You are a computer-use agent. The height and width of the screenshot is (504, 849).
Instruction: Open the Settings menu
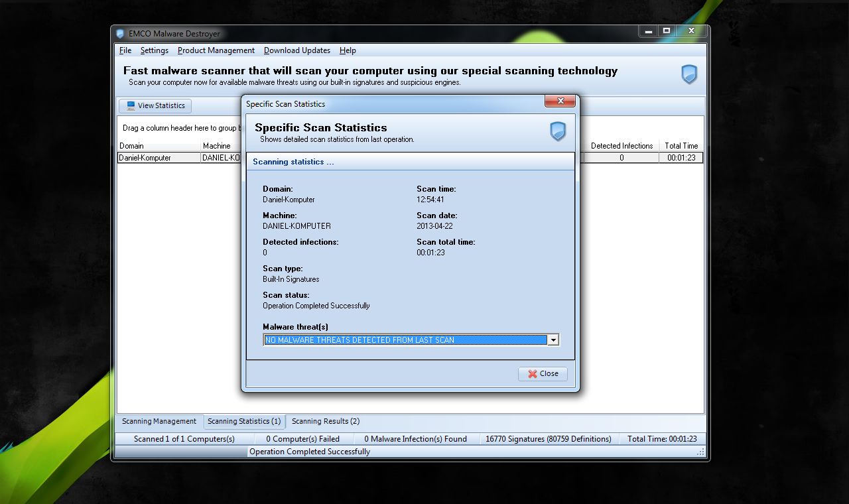[x=155, y=50]
